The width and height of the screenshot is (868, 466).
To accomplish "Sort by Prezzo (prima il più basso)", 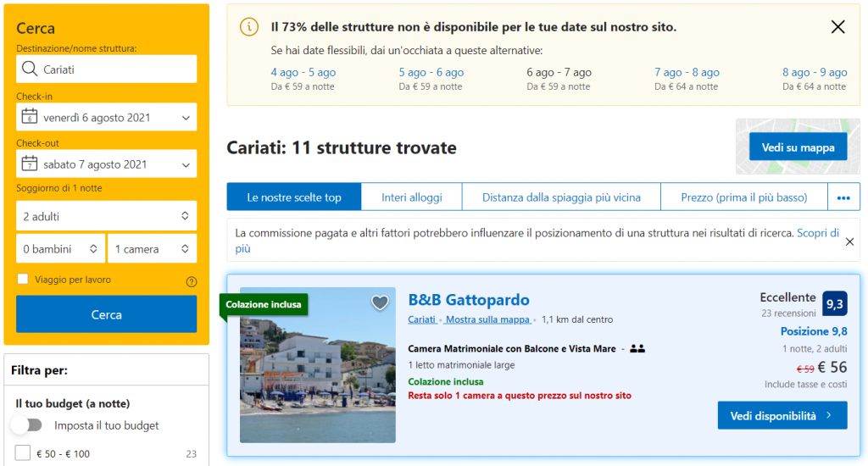I will [x=743, y=197].
